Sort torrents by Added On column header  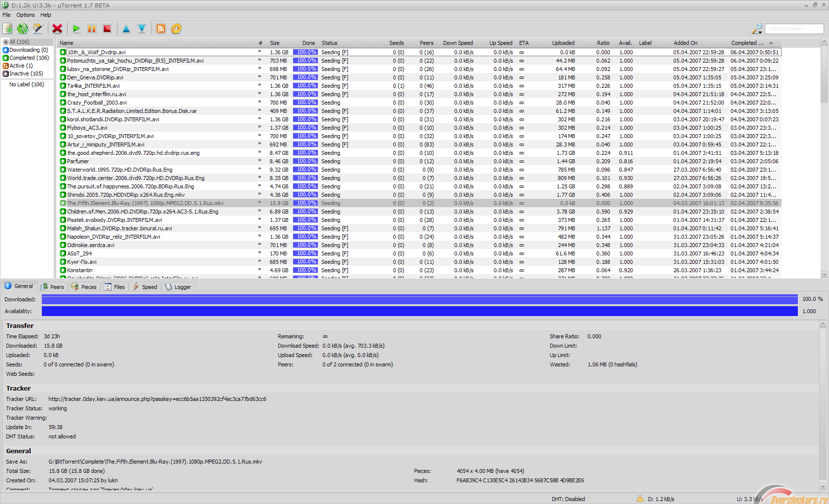700,43
